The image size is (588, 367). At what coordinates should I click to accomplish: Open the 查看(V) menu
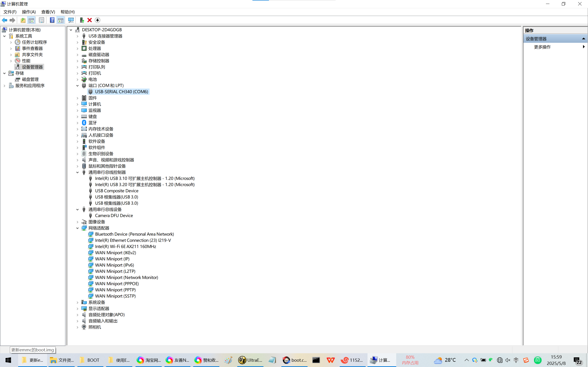(48, 12)
